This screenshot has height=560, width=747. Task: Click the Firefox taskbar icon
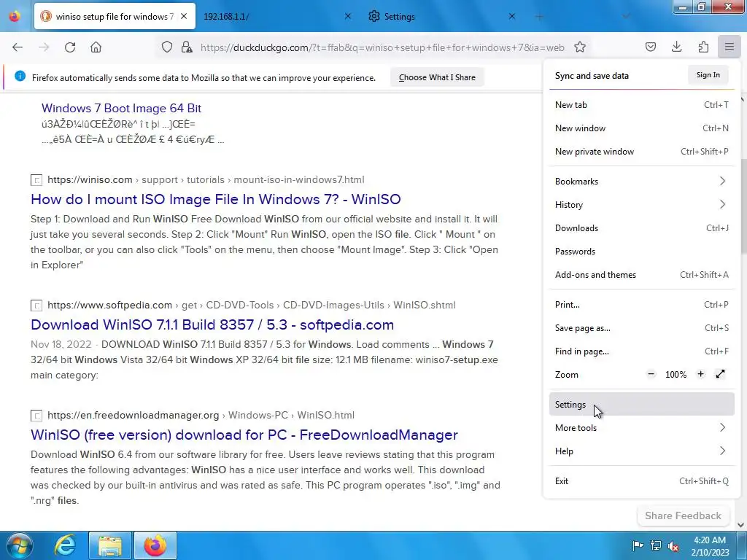pos(155,545)
